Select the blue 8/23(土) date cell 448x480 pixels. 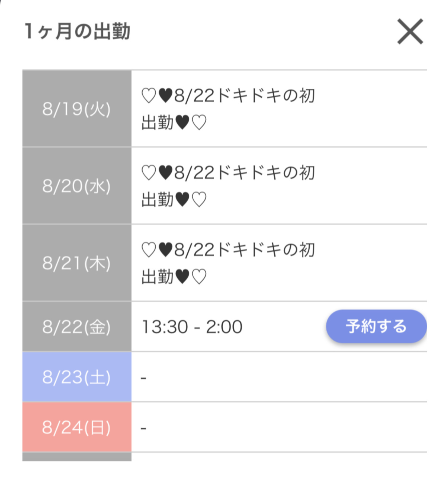[77, 377]
